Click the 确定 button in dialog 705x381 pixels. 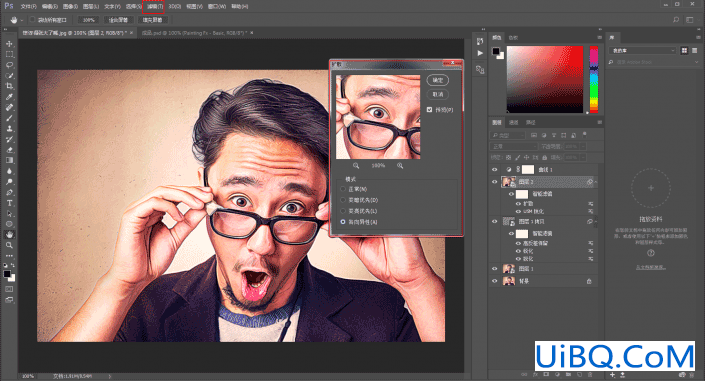(437, 80)
